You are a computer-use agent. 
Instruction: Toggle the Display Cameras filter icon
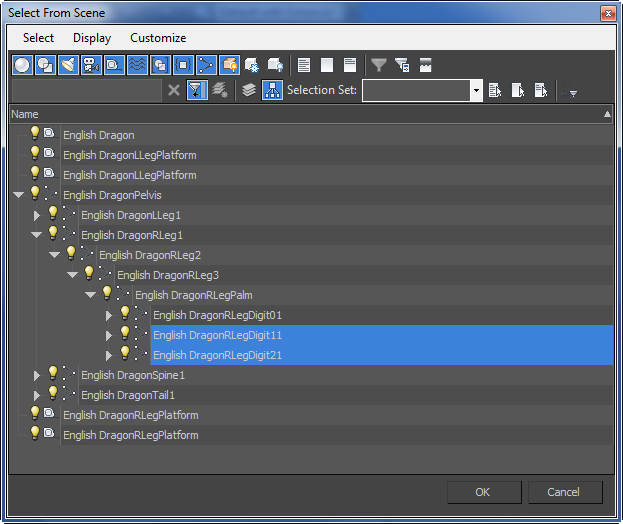(91, 65)
